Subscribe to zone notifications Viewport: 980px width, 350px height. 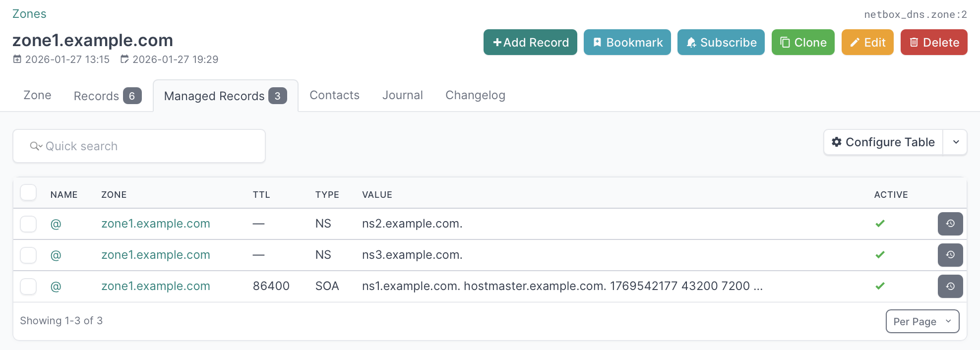[x=721, y=42]
